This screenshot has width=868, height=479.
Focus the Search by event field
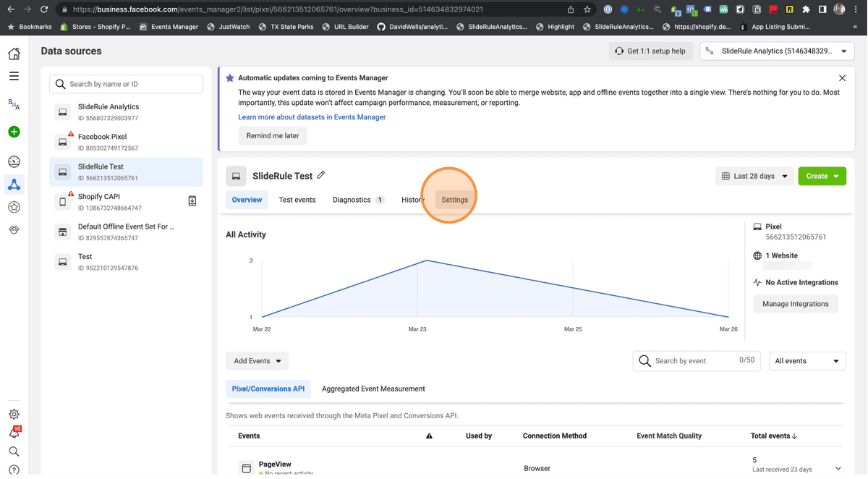tap(697, 361)
